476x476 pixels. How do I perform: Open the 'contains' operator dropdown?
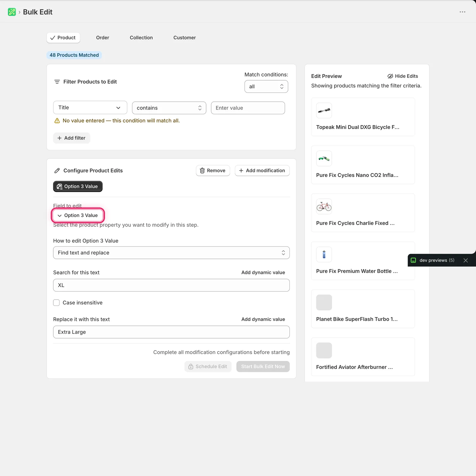[169, 108]
